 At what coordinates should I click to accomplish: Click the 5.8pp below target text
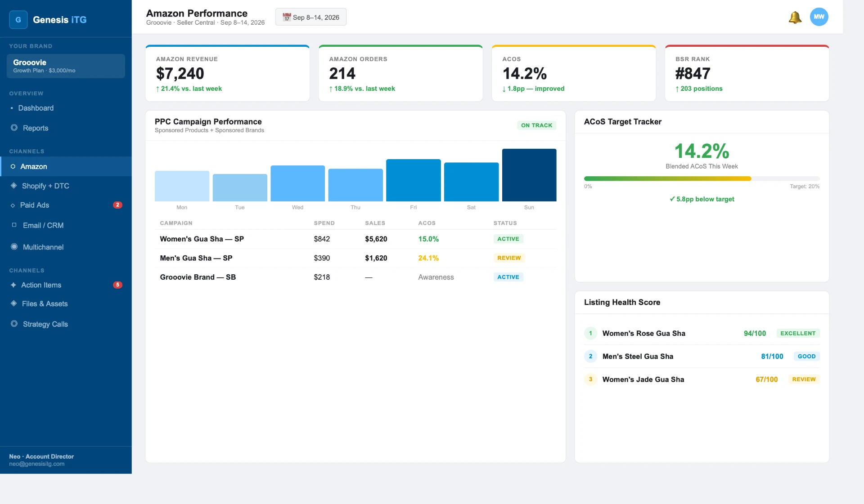click(702, 199)
